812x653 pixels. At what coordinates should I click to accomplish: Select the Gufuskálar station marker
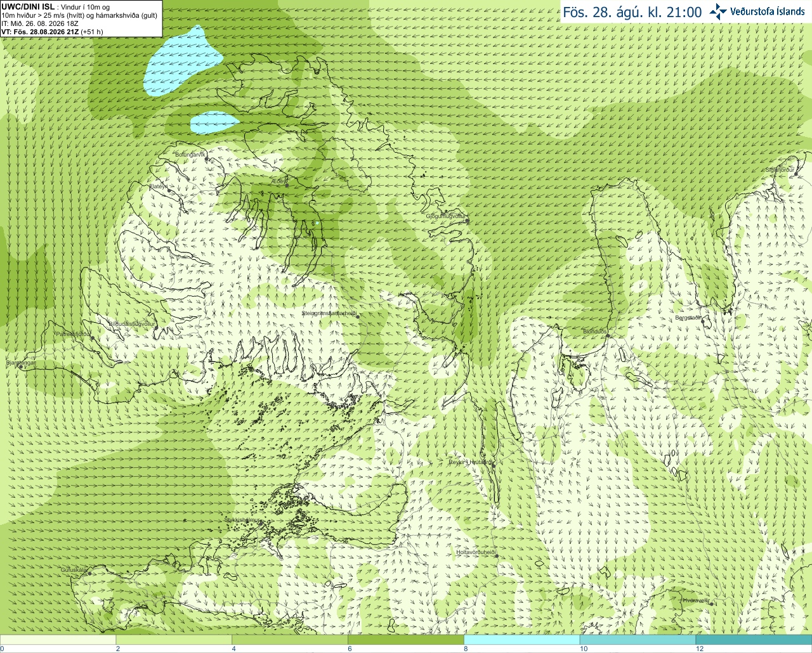coord(89,574)
